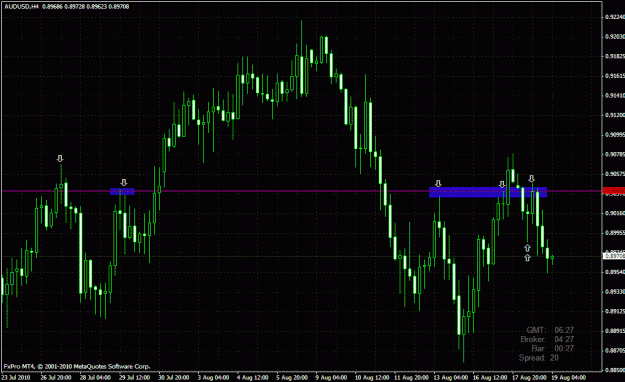Click the 'FxPro MT4, © 2001-2010 MetaQuotes Software Corp.' text
This screenshot has height=382, width=625.
(77, 366)
